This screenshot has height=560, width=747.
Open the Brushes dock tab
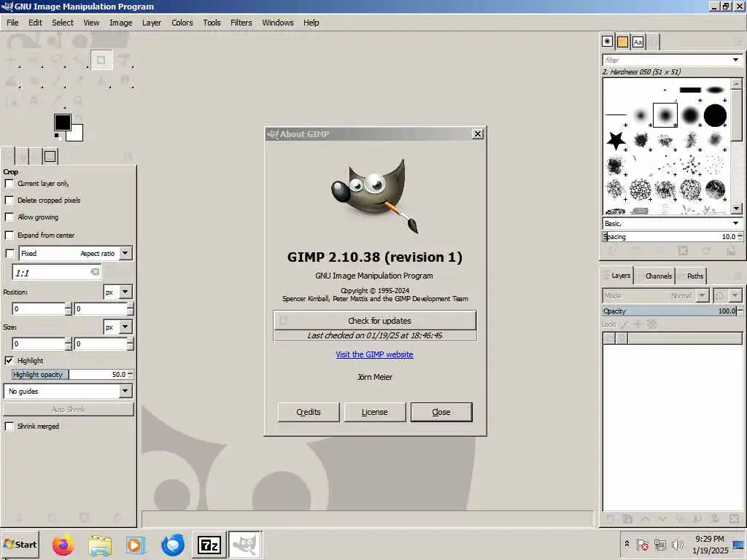coord(607,42)
